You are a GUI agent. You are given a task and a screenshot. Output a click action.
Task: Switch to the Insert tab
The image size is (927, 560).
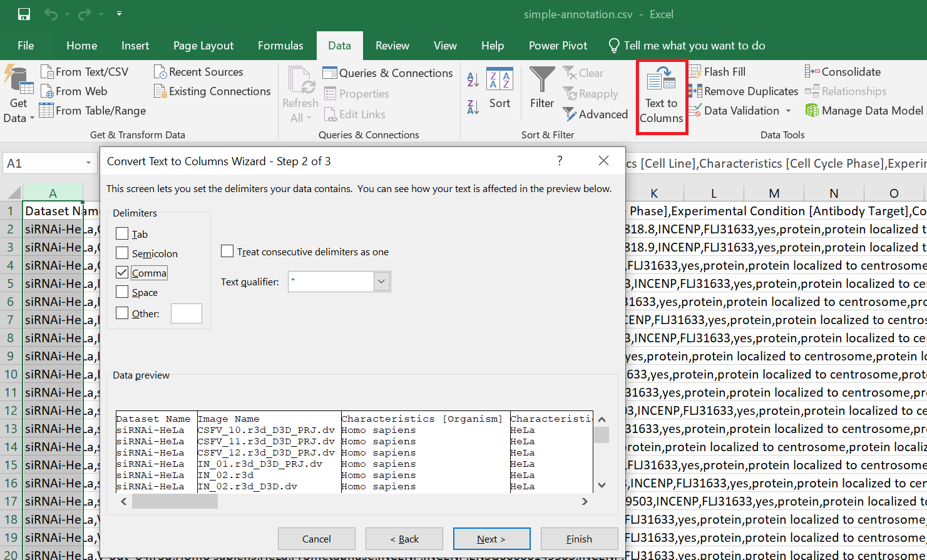135,46
